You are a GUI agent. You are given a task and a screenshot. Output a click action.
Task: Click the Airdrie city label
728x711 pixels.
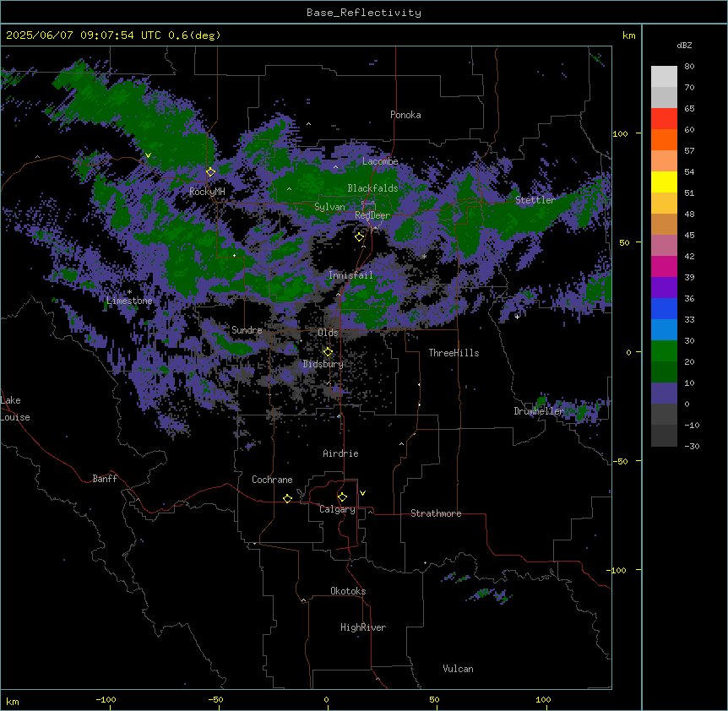[x=340, y=453]
